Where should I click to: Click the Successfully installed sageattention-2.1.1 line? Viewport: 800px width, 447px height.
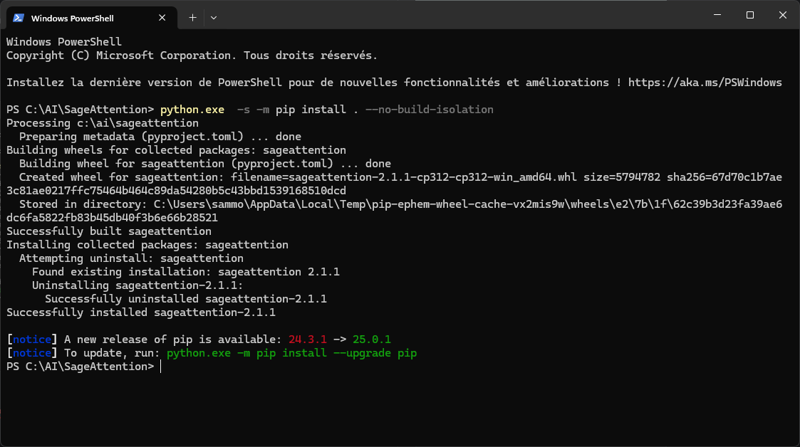pyautogui.click(x=141, y=313)
